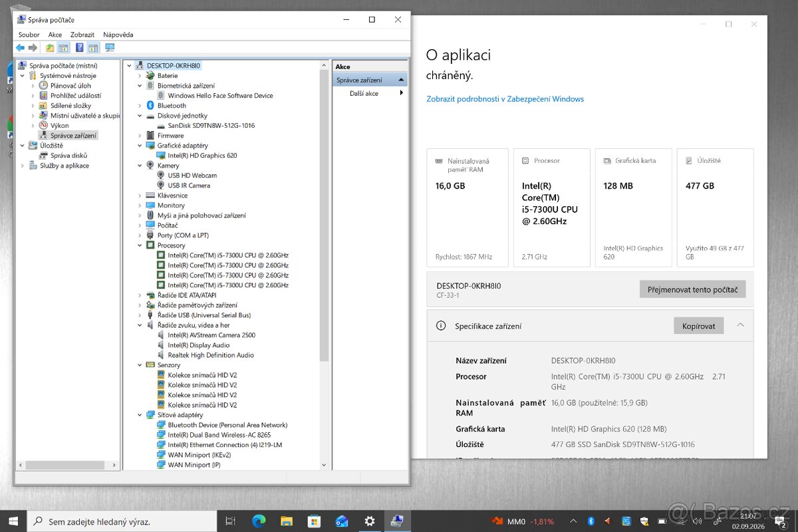The image size is (798, 532).
Task: Open Microsoft Store from the taskbar
Action: pos(314,521)
